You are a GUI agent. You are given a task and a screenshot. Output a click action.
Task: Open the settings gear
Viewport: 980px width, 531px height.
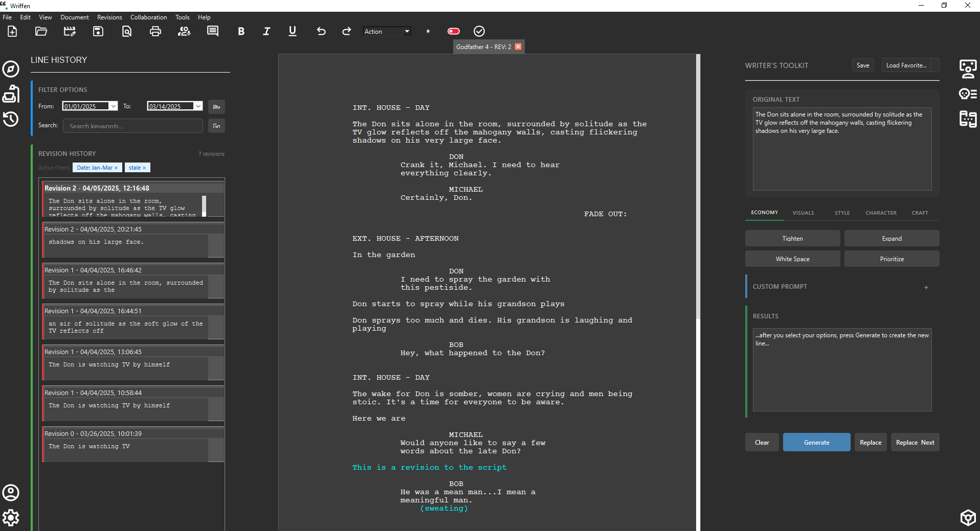(x=11, y=518)
